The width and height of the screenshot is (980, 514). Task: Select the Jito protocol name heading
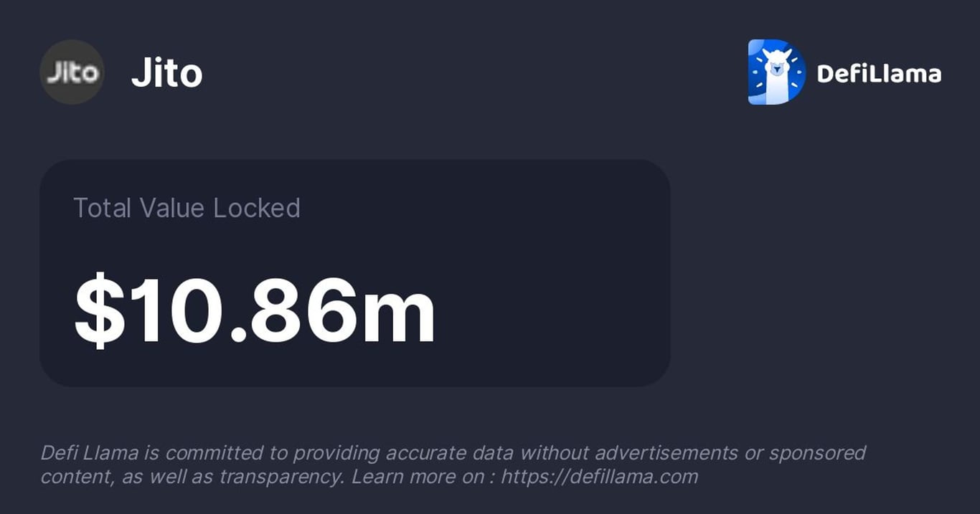pyautogui.click(x=166, y=73)
